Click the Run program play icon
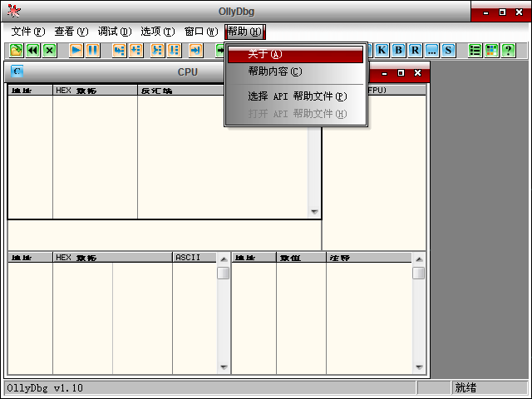This screenshot has height=399, width=532. tap(76, 51)
